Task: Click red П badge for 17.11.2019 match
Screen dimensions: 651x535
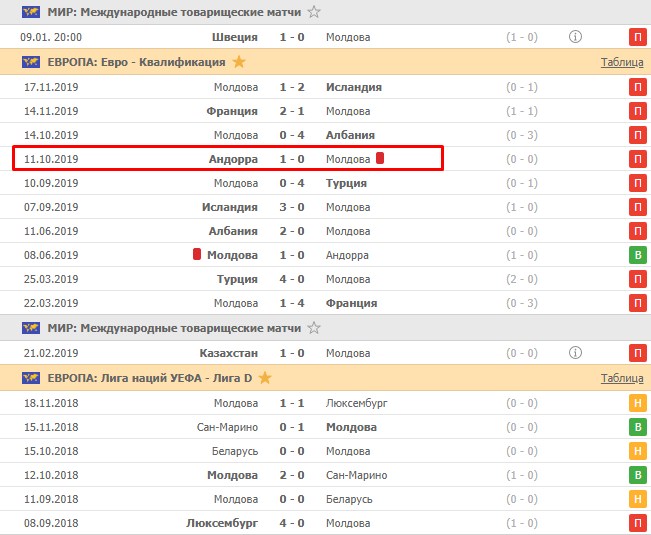Action: tap(637, 87)
